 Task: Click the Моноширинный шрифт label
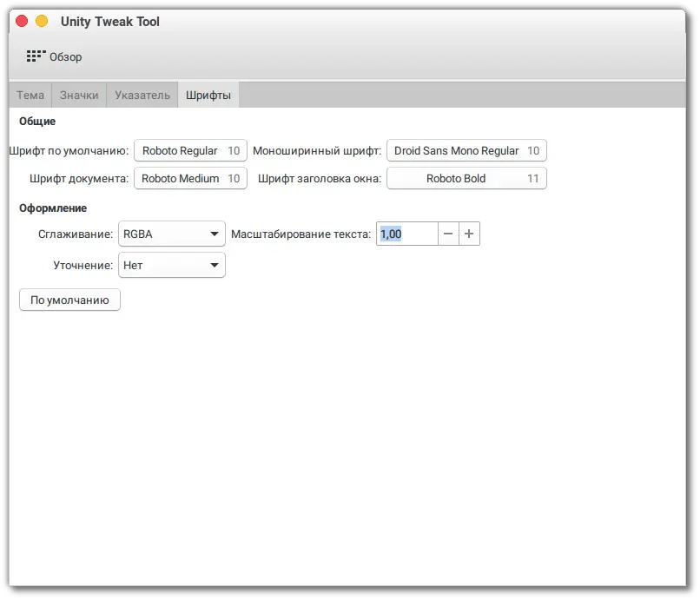pyautogui.click(x=317, y=151)
